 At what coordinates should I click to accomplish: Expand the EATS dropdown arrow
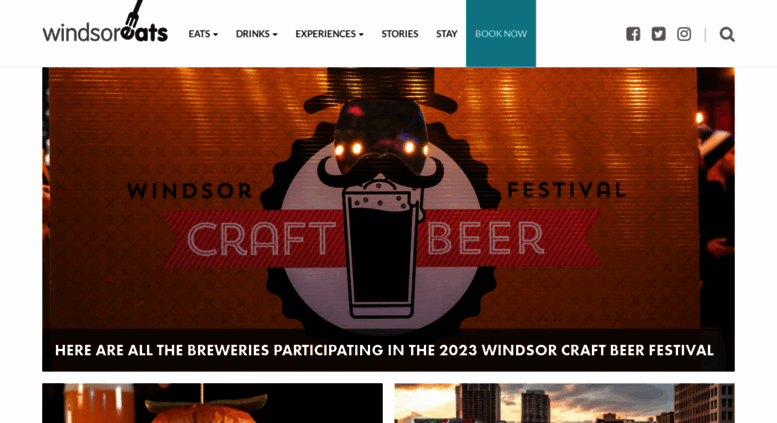(216, 35)
